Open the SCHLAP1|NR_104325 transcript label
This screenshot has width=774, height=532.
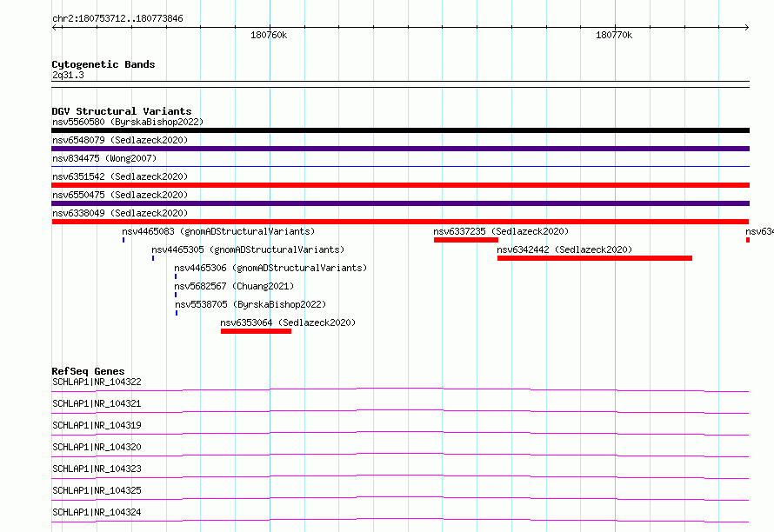[x=97, y=490]
